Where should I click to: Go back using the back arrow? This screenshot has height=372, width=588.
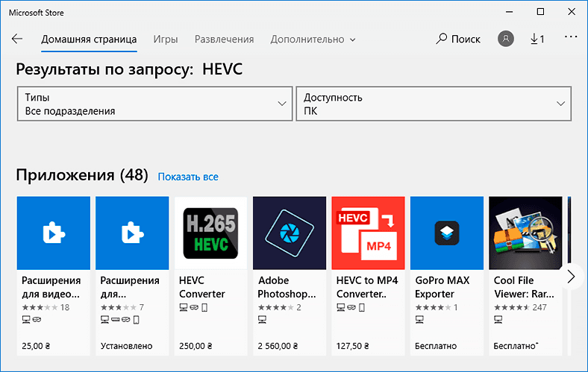click(17, 39)
